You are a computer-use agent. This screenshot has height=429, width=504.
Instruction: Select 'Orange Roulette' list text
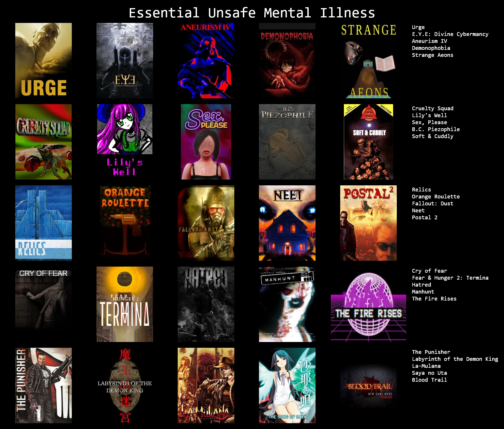pyautogui.click(x=436, y=197)
